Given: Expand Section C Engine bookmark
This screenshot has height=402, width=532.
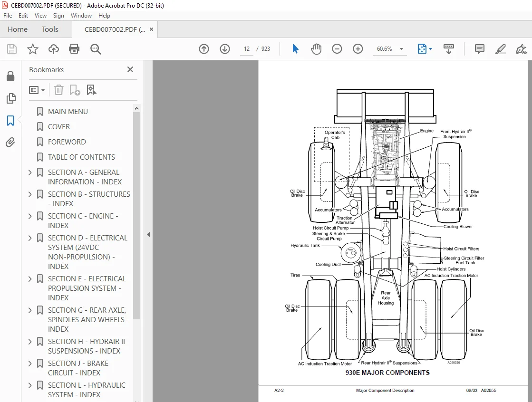Looking at the screenshot, I should pyautogui.click(x=30, y=216).
